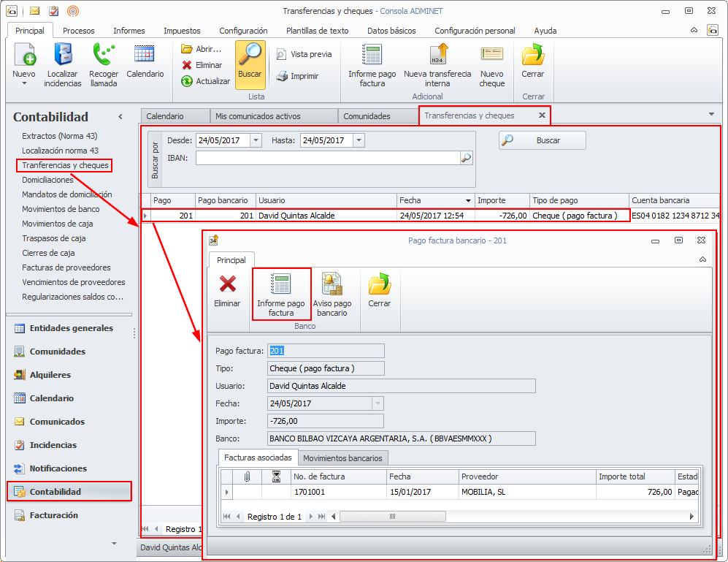
Task: Click horizontal scrollbar in Facturas asociadas grid
Action: click(393, 517)
